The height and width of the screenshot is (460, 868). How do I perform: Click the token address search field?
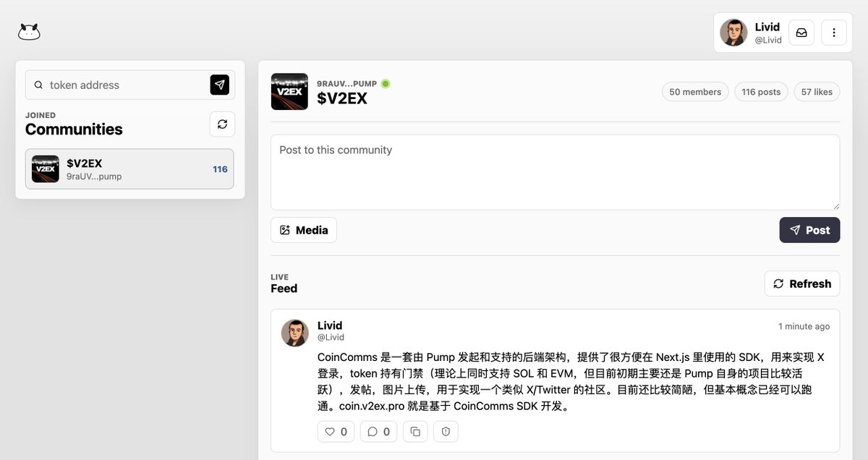coord(130,85)
